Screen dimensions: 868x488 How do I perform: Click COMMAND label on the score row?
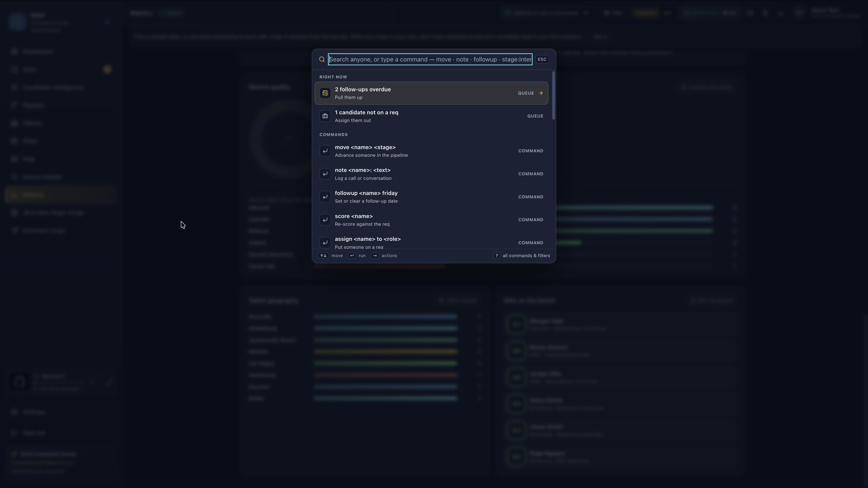[x=531, y=220]
